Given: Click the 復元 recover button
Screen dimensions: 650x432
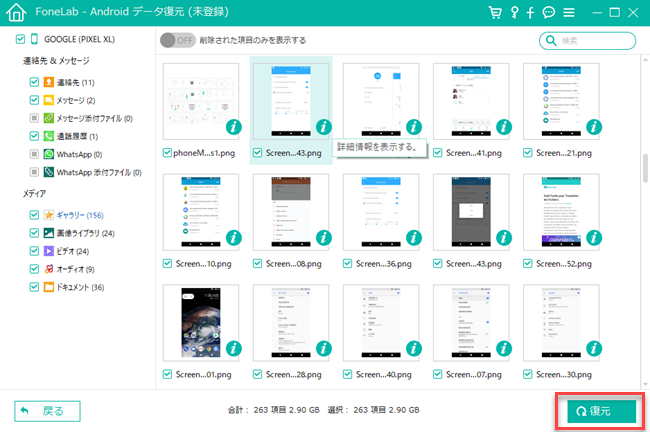Looking at the screenshot, I should click(x=601, y=411).
